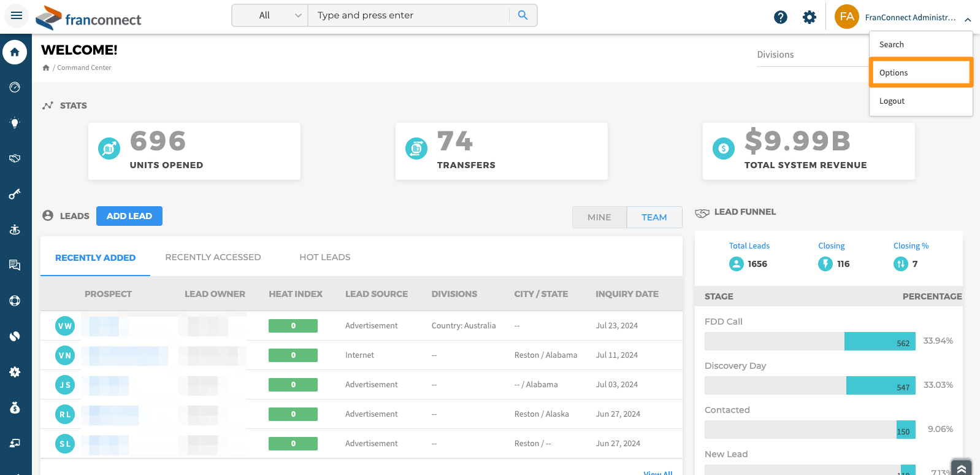Screen dimensions: 980x475
Task: Click the HEAT INDEX column header
Action: tap(296, 294)
